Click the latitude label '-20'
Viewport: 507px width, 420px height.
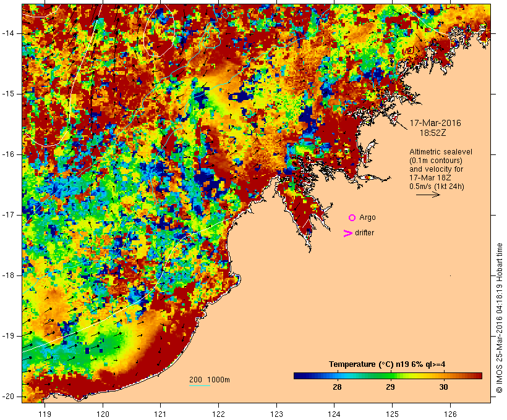click(8, 397)
